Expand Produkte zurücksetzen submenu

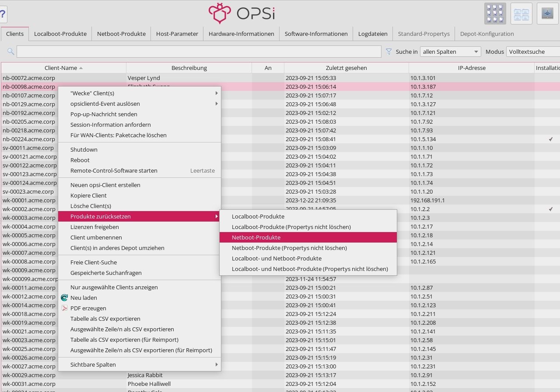click(140, 216)
